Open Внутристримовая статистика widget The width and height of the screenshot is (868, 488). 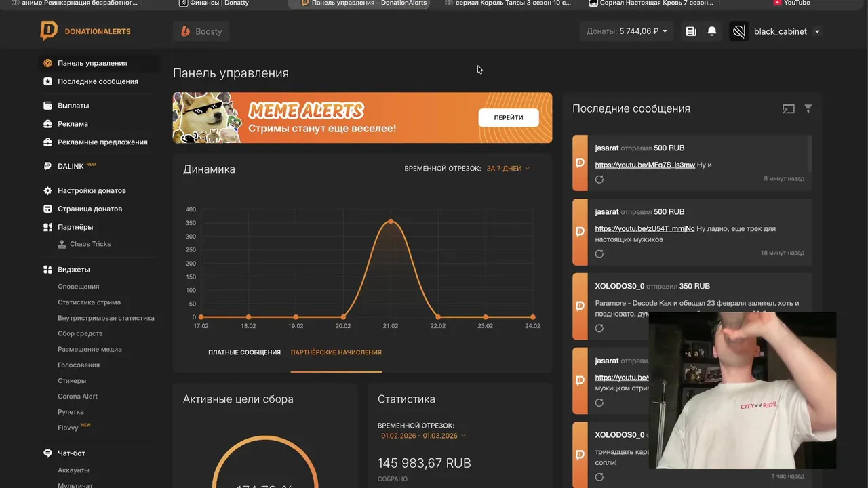coord(106,318)
